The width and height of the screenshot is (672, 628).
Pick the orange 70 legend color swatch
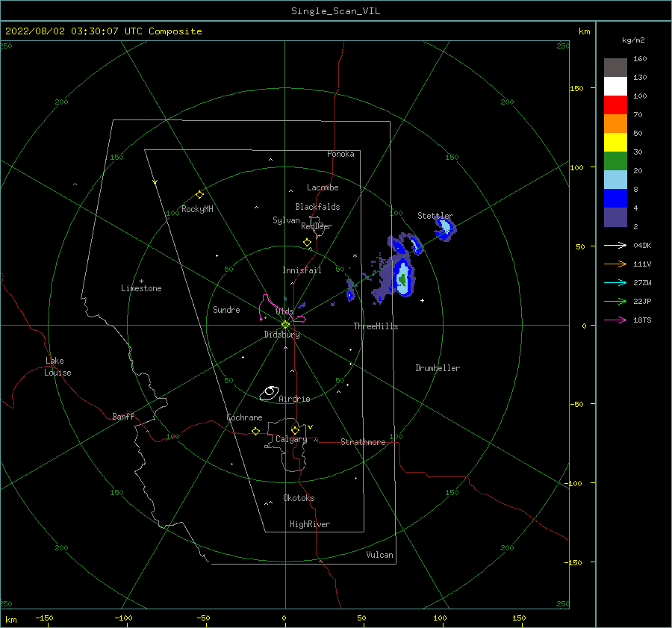click(615, 124)
